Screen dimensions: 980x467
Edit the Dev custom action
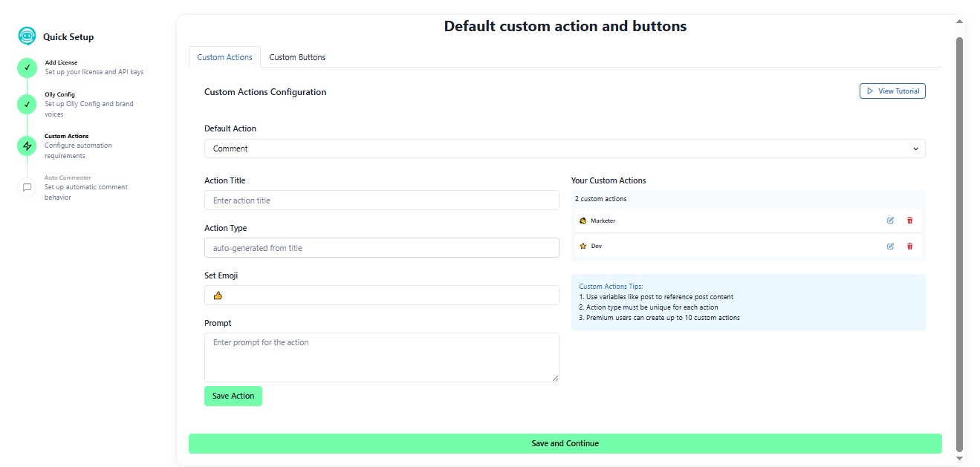point(890,246)
